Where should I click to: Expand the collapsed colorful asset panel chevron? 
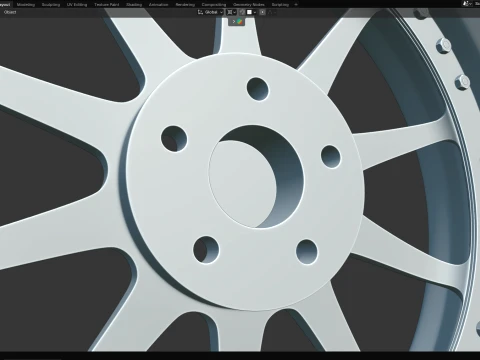point(234,22)
